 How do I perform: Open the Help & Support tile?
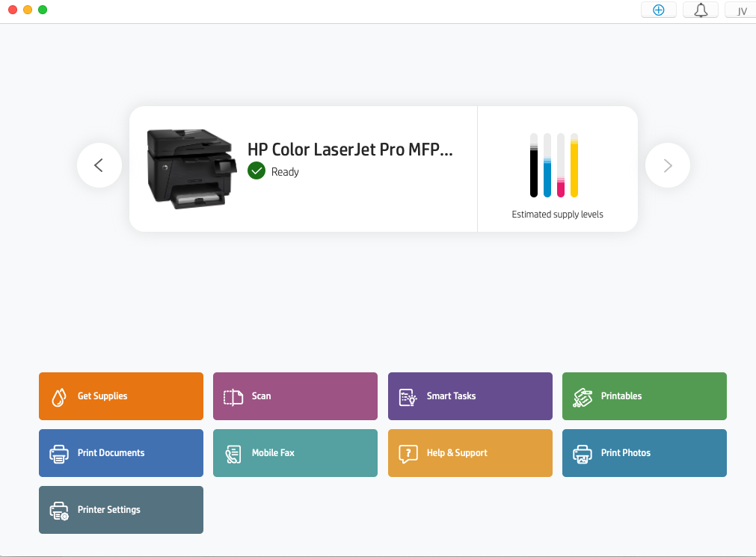[x=470, y=453]
